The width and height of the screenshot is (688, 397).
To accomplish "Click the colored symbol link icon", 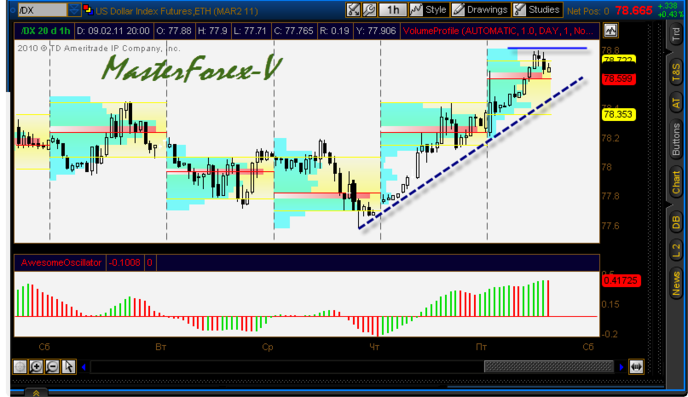I will [x=88, y=10].
